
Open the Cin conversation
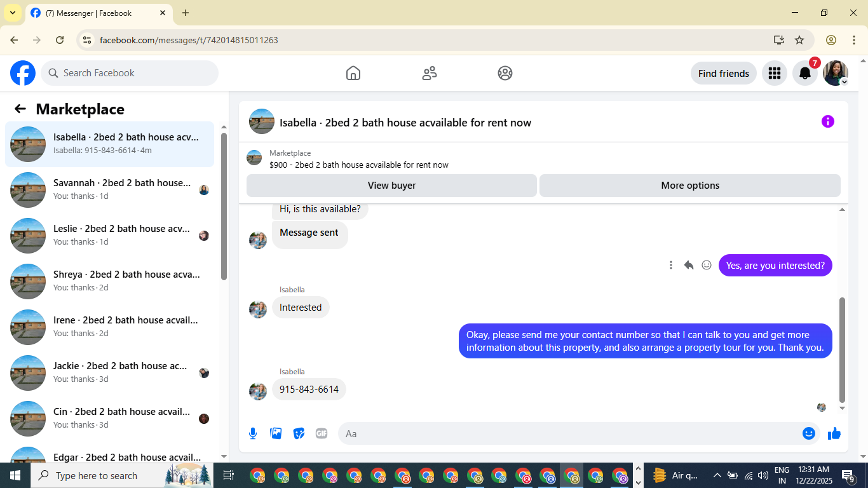pyautogui.click(x=110, y=419)
